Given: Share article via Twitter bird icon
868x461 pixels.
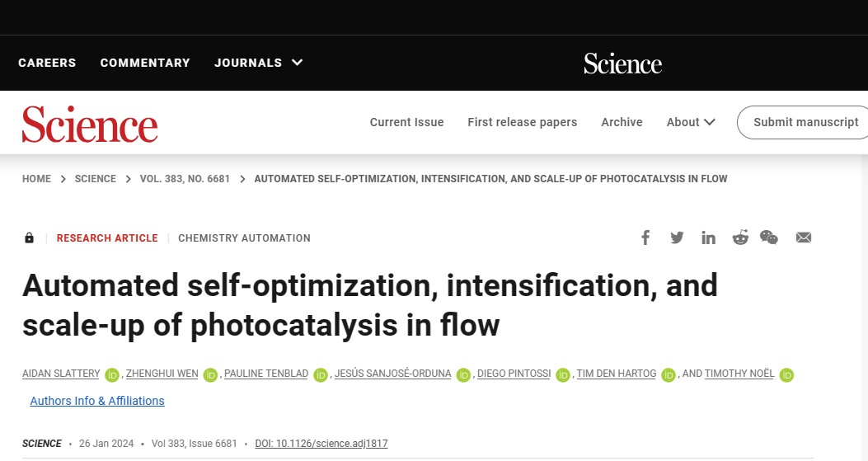Looking at the screenshot, I should 677,238.
